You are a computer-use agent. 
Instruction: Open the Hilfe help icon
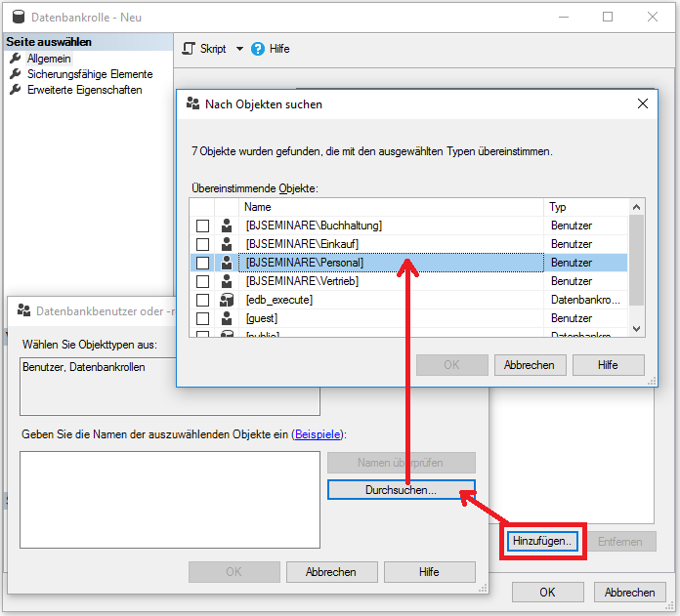coord(258,49)
